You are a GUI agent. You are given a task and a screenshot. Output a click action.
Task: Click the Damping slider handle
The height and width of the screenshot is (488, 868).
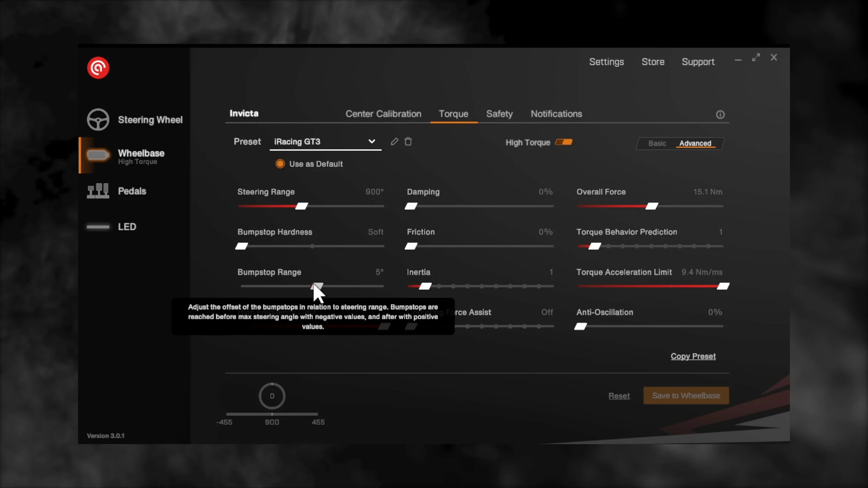[411, 206]
